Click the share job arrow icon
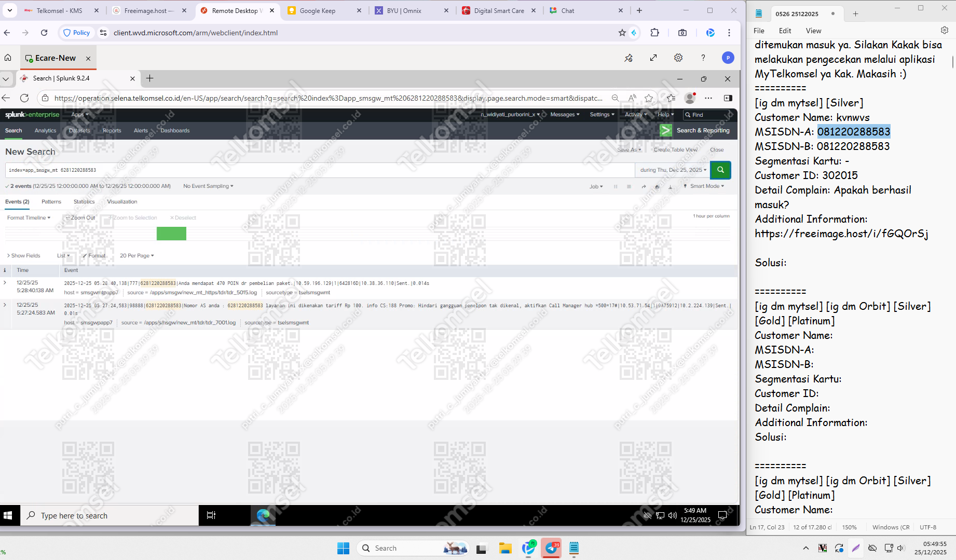 pyautogui.click(x=644, y=186)
